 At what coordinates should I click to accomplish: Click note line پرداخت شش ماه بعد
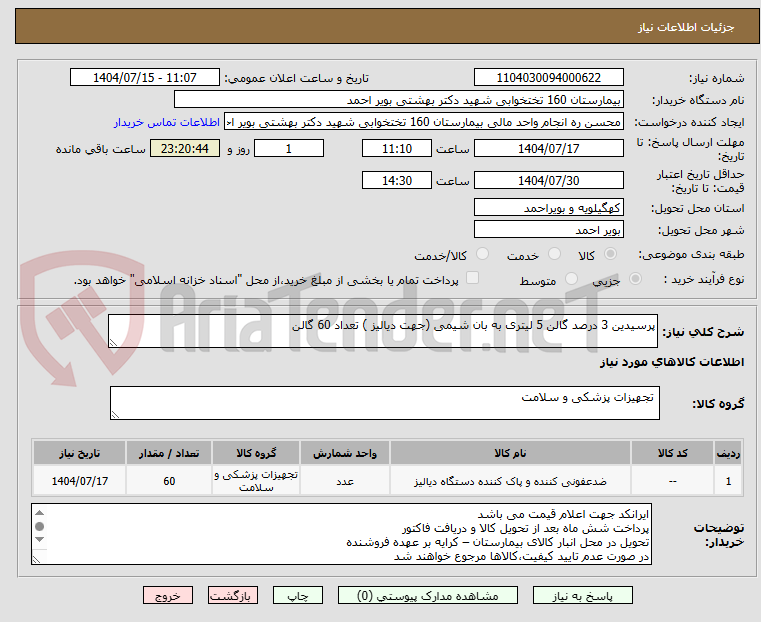pos(526,528)
